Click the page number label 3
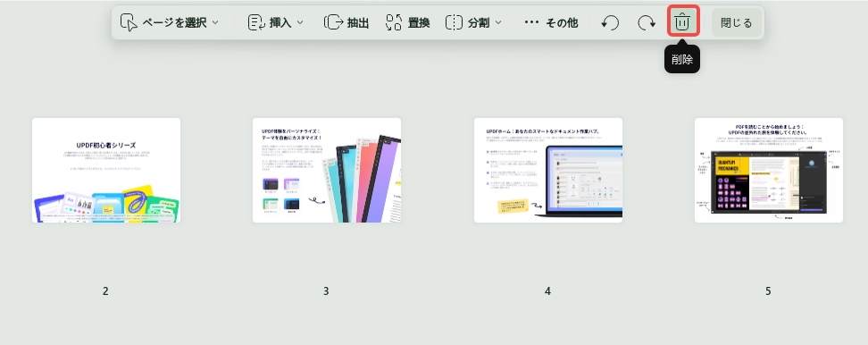The height and width of the screenshot is (345, 868). click(x=326, y=291)
